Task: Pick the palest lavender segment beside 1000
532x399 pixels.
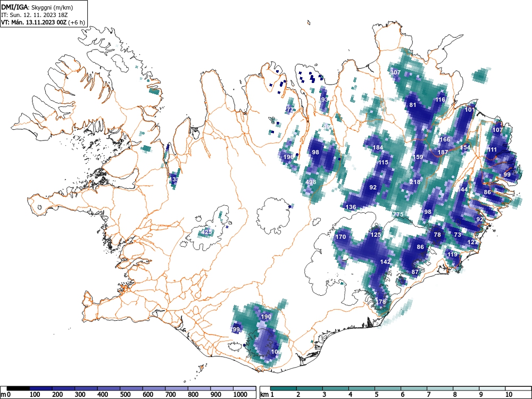Action: point(245,388)
